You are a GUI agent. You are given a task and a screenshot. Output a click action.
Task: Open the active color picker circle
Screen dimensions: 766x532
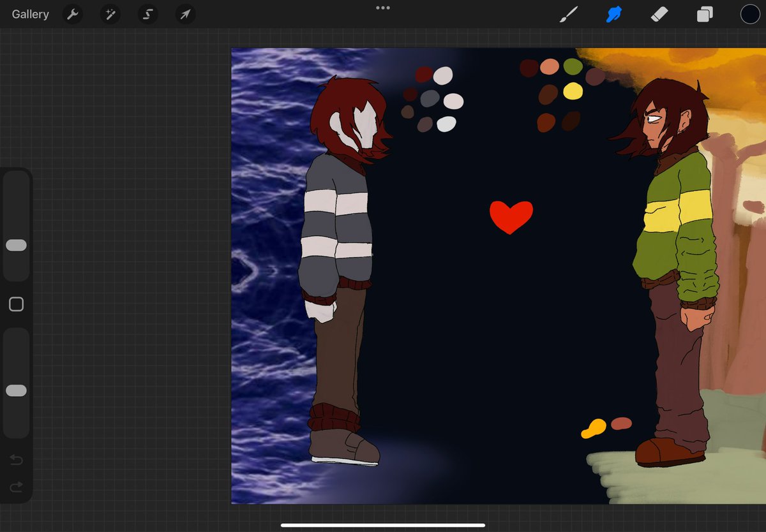(750, 14)
